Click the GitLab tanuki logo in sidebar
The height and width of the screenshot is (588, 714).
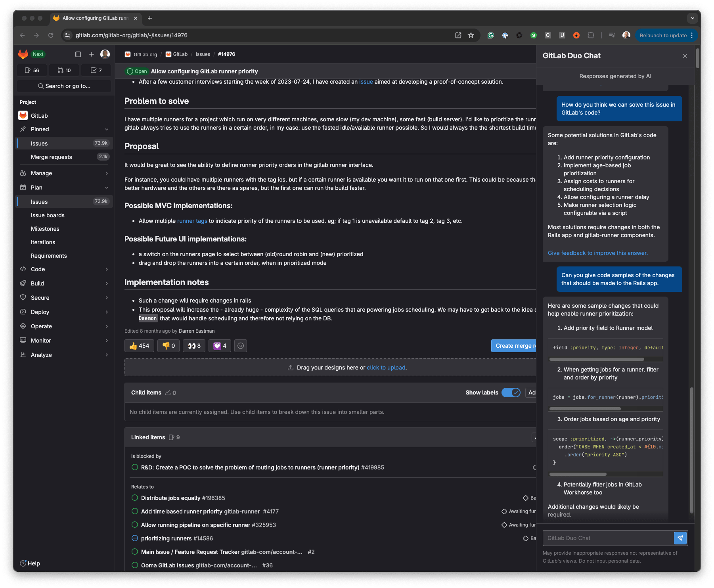[23, 54]
